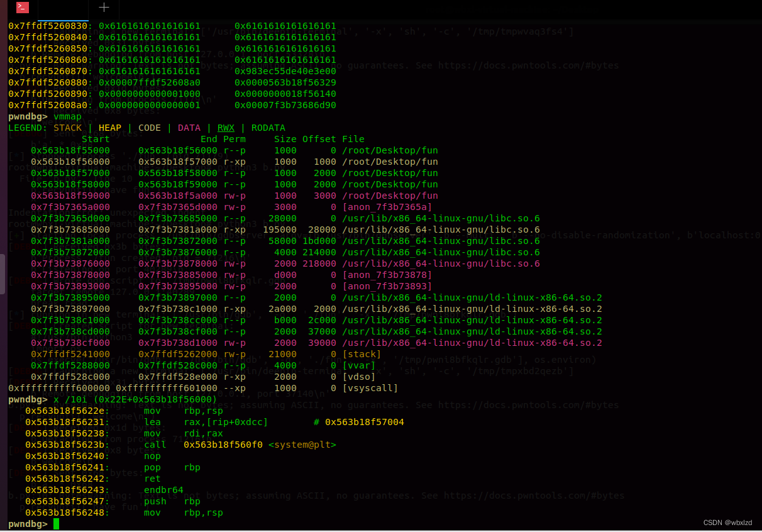Select the vmmap command text
762x532 pixels.
67,116
